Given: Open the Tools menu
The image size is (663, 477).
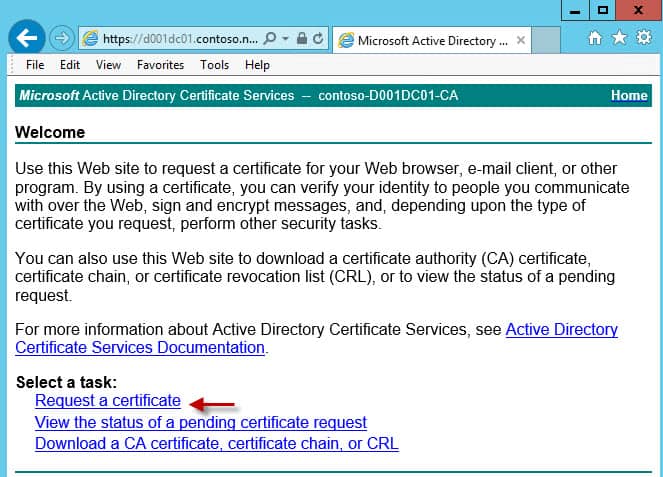Looking at the screenshot, I should pos(214,65).
